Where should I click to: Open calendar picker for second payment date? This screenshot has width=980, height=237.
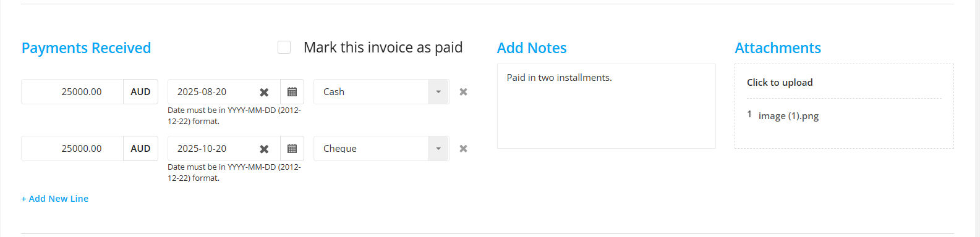(292, 149)
